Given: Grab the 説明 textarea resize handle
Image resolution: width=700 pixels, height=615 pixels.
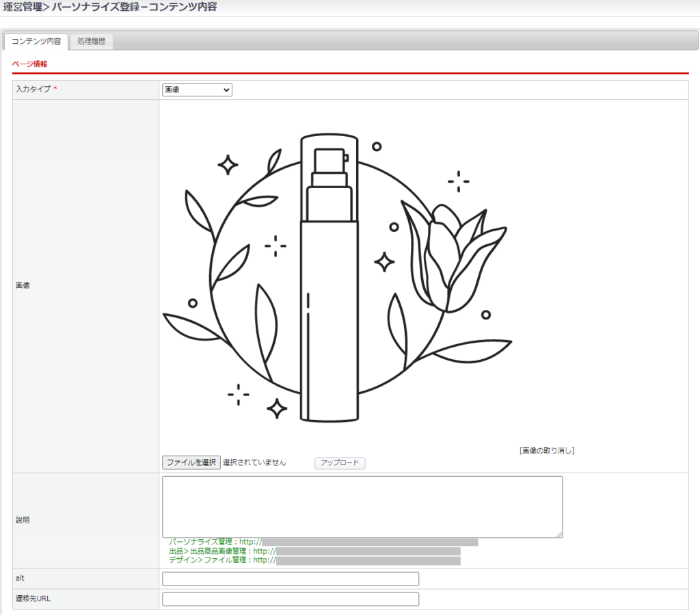Looking at the screenshot, I should coord(558,534).
